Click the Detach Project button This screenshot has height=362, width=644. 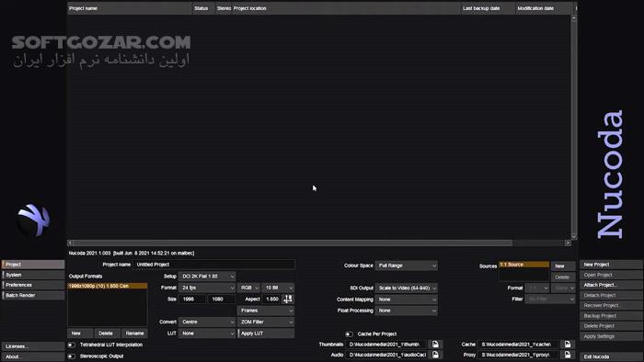[x=611, y=295]
